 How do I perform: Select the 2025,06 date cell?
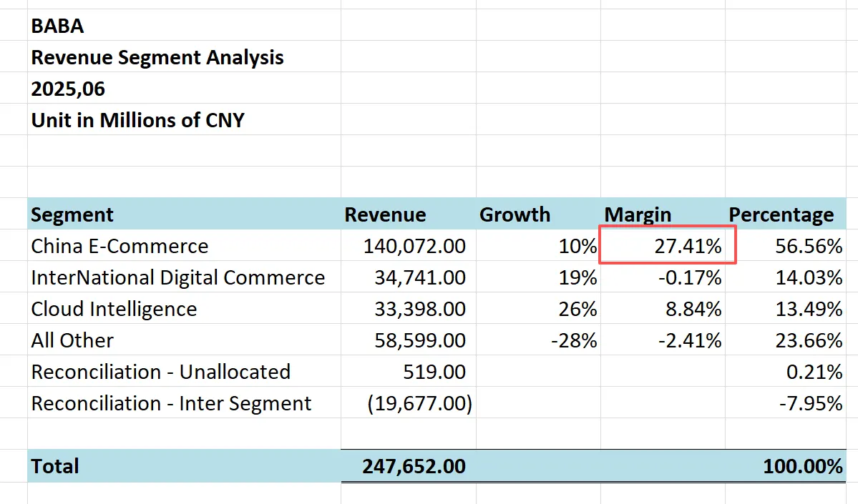68,89
